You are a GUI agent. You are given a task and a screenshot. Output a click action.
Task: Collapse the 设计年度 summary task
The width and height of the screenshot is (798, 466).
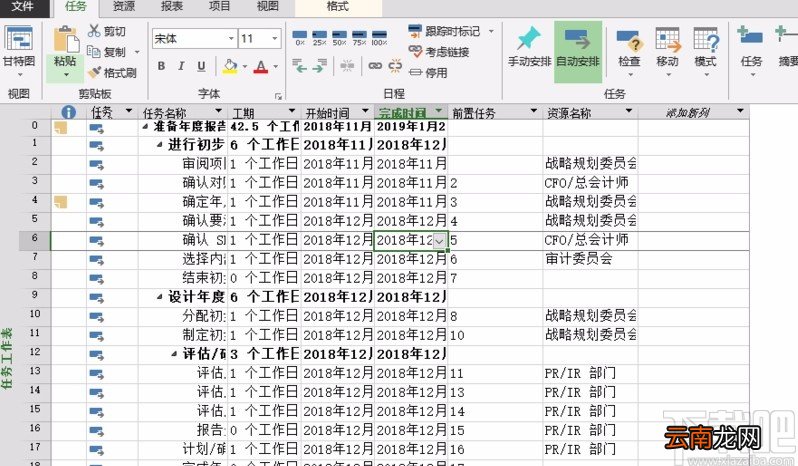pos(160,297)
